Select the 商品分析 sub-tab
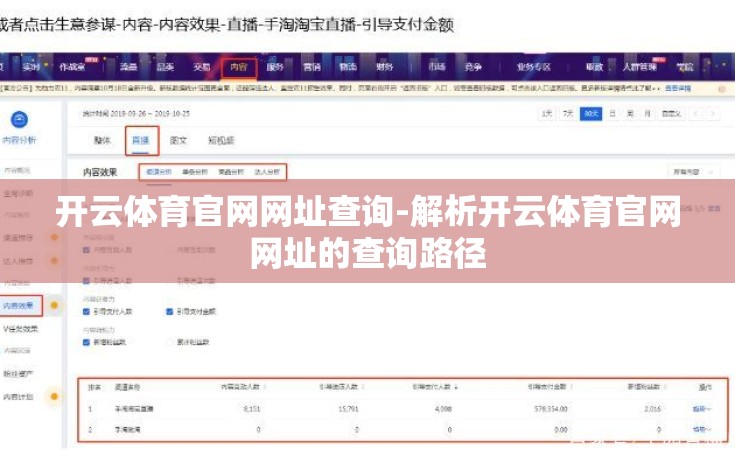Viewport: 735px width, 463px height. [231, 172]
